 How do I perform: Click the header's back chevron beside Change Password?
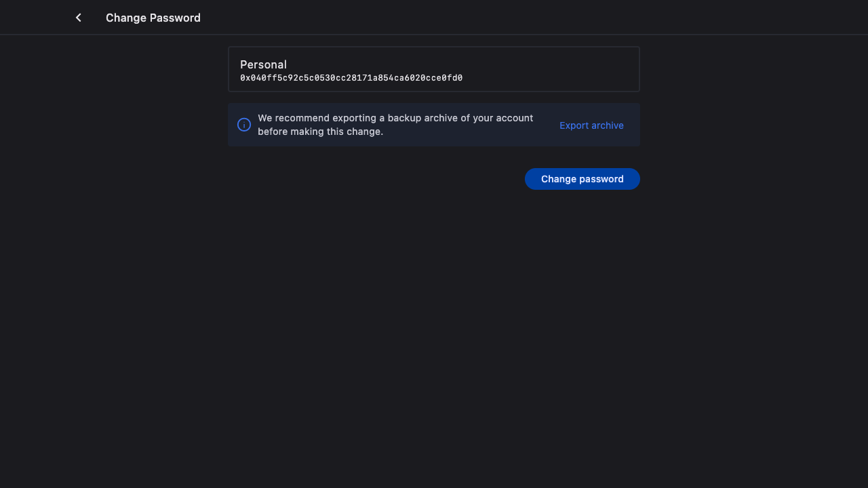pos(79,18)
